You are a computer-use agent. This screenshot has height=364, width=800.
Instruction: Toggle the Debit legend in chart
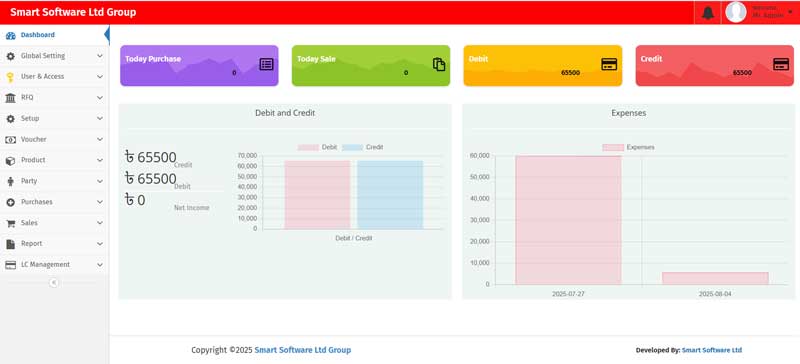click(317, 147)
